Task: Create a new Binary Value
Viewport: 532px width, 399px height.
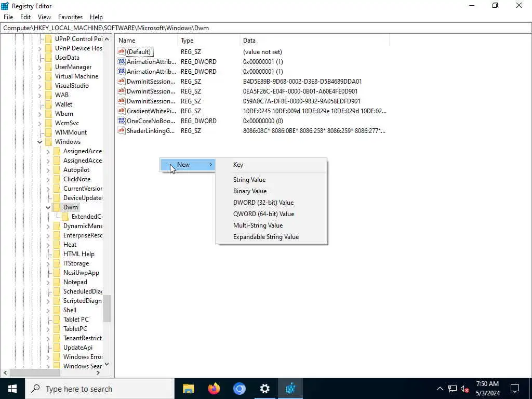Action: 271,191
